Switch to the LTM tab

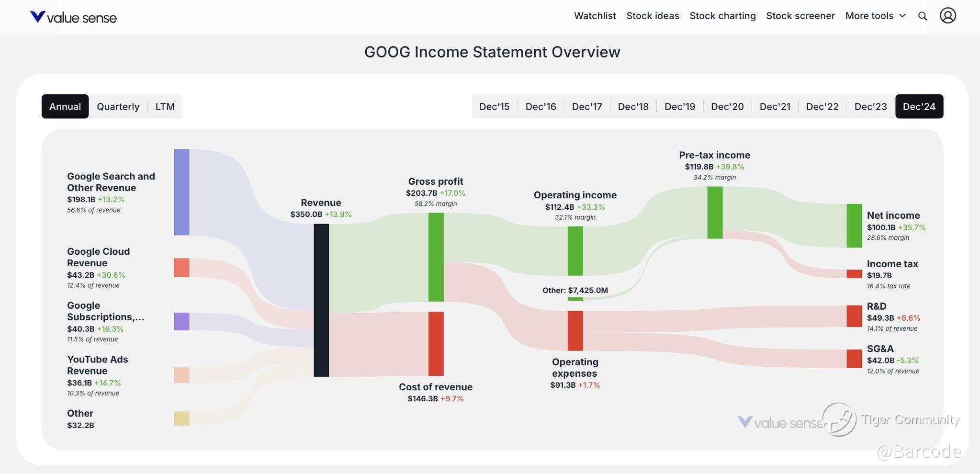pos(165,106)
